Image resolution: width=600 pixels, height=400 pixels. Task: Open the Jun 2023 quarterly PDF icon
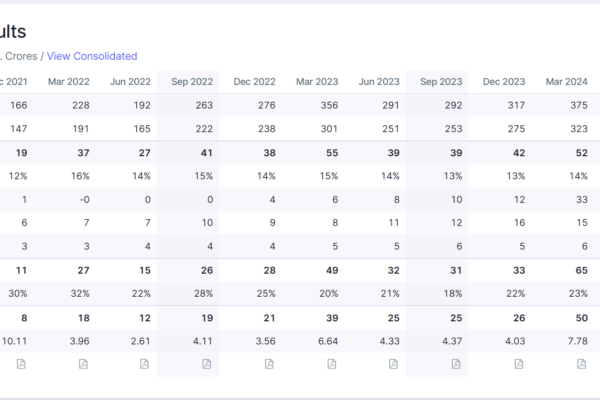pos(393,364)
